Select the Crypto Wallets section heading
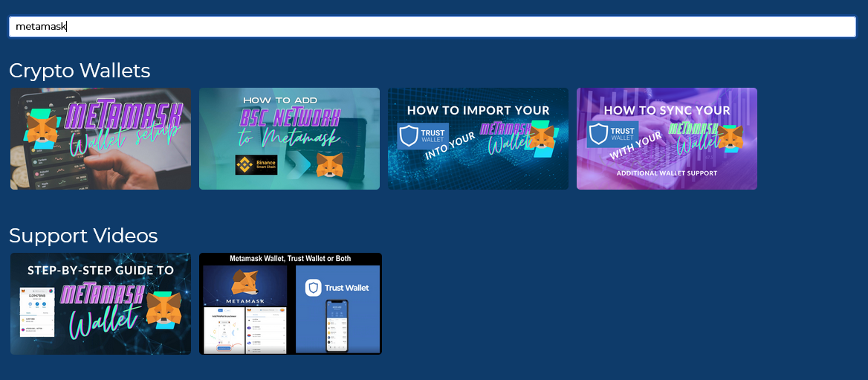 80,71
